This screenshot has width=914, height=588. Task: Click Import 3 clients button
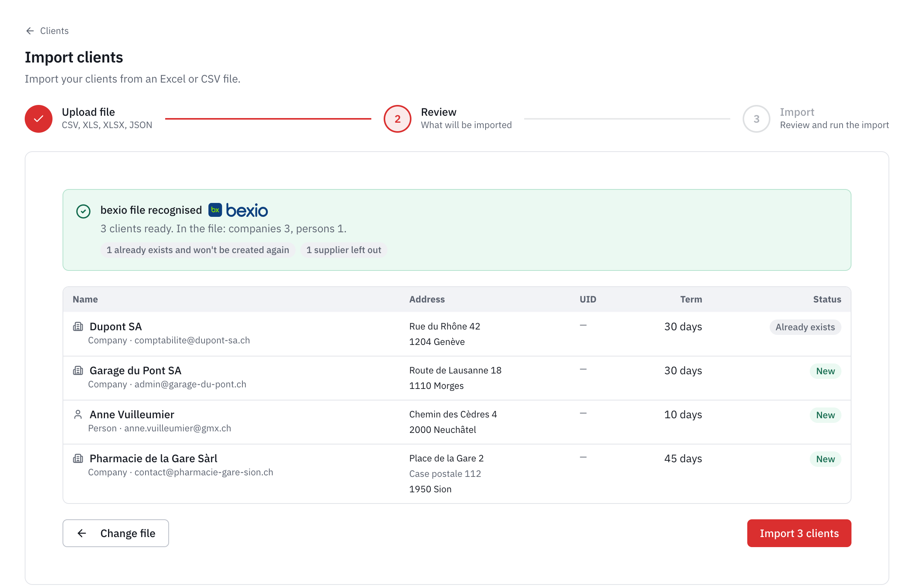(799, 533)
